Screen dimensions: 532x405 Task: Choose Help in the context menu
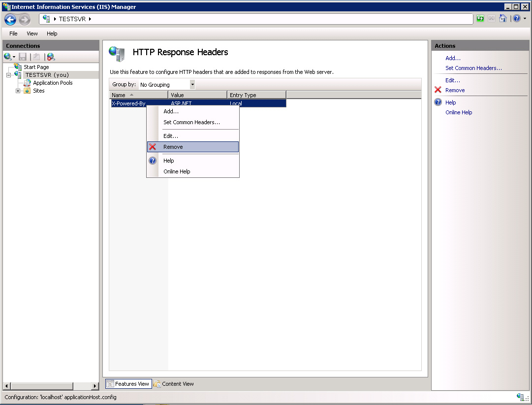193,161
